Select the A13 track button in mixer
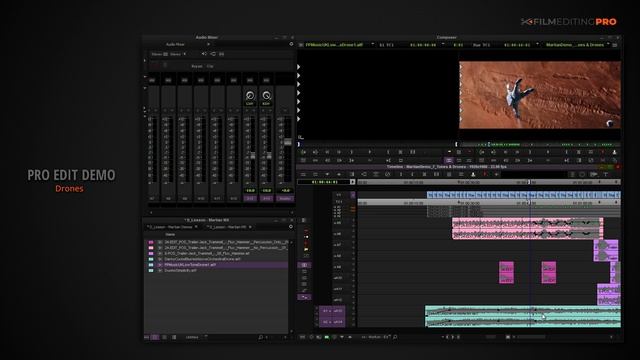The height and width of the screenshot is (360, 640). pos(250,198)
